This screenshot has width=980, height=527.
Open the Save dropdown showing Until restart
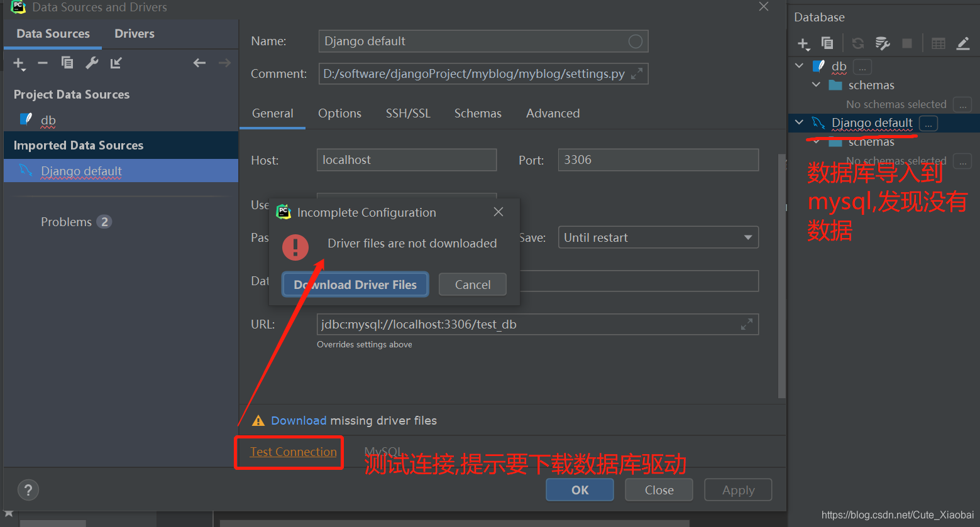point(658,237)
